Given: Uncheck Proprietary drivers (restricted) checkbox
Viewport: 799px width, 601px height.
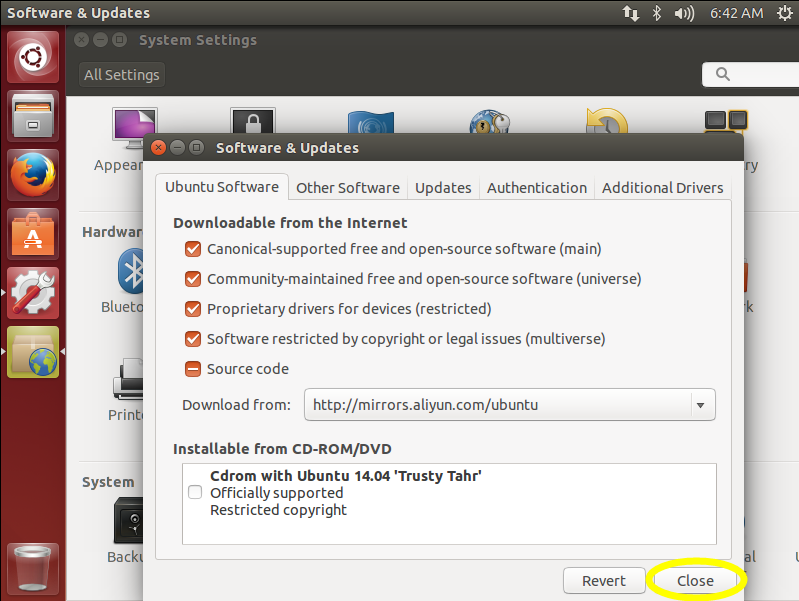Looking at the screenshot, I should coord(193,309).
